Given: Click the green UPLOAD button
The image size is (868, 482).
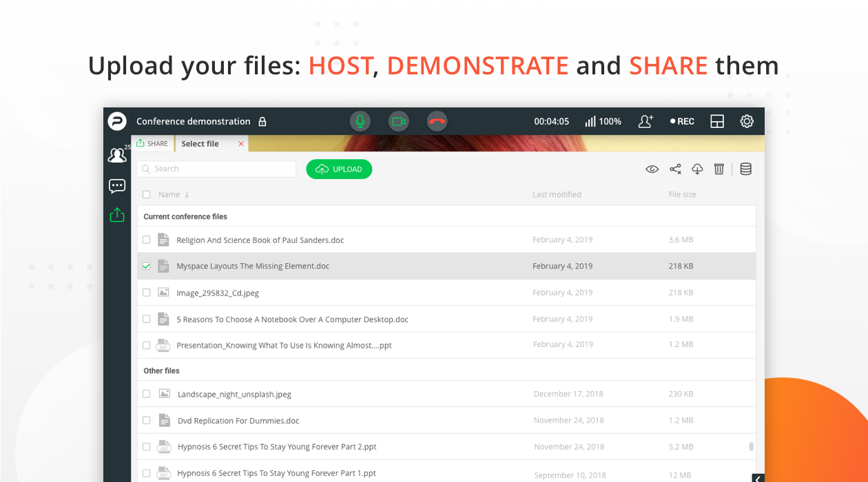Looking at the screenshot, I should (x=339, y=169).
